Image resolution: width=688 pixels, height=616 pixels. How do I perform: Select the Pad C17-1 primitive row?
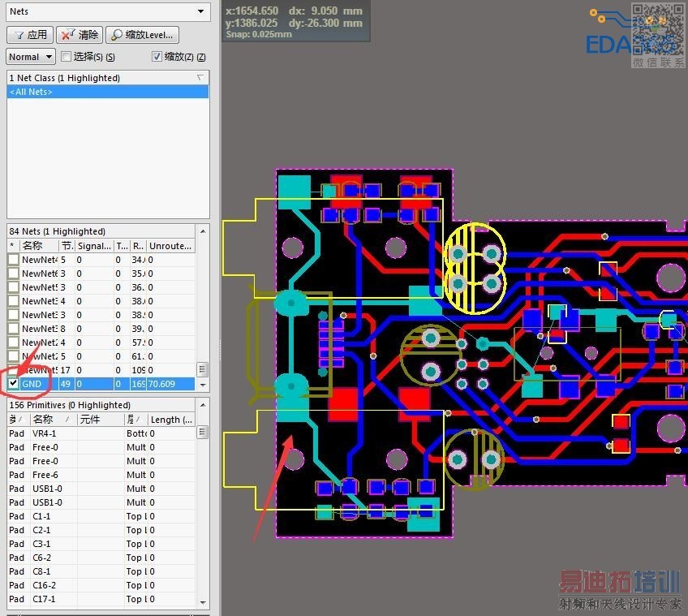click(x=101, y=599)
